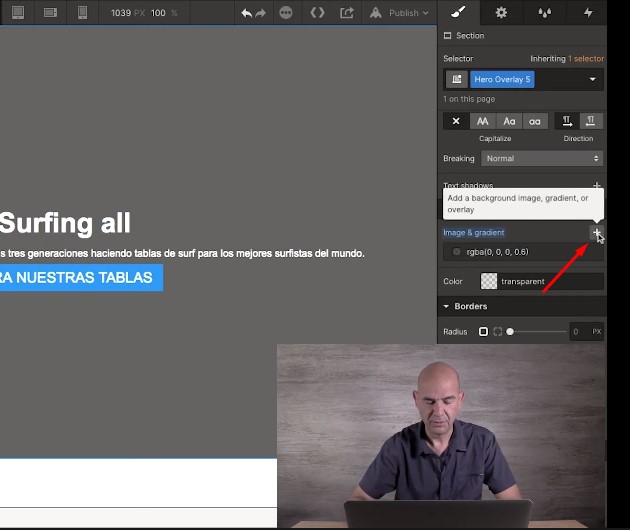Click the transparent background color swatch

(x=489, y=282)
